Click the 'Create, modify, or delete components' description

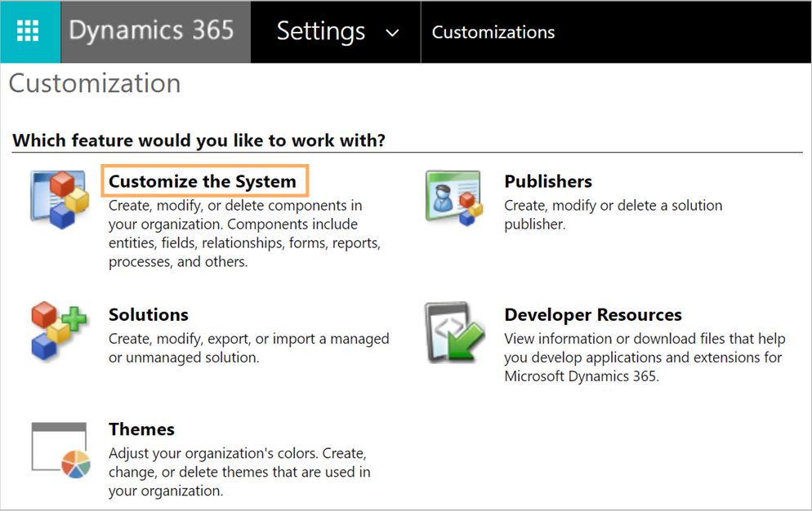pos(244,233)
